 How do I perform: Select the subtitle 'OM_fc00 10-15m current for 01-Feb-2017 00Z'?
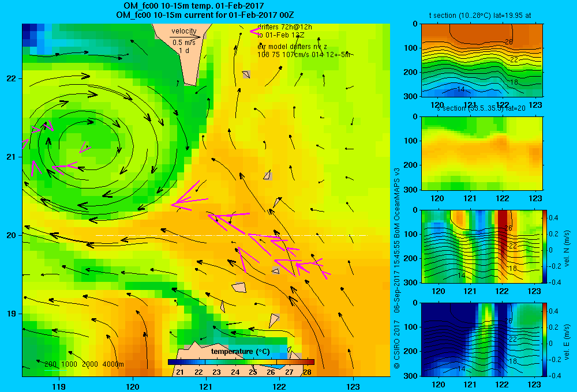205,15
